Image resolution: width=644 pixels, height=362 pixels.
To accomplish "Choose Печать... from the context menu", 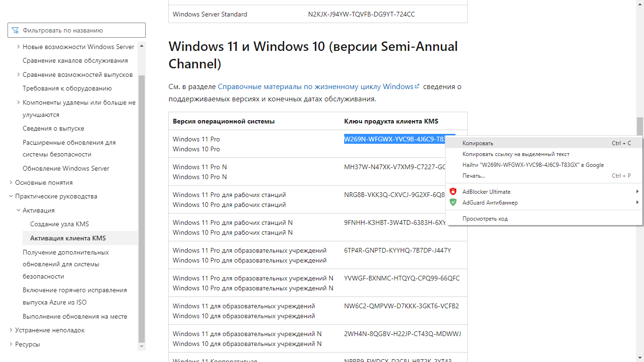I will [x=473, y=176].
